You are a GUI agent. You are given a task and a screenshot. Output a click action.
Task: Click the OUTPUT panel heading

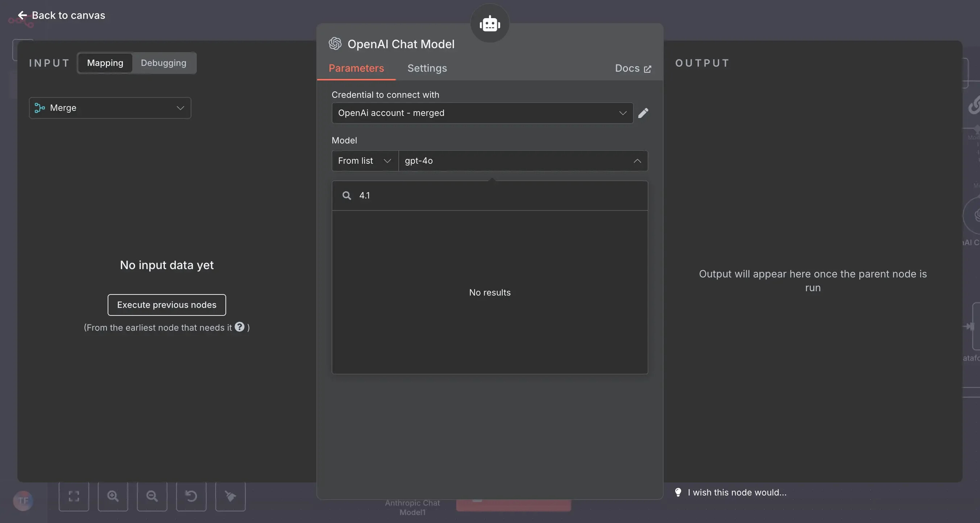pos(702,63)
